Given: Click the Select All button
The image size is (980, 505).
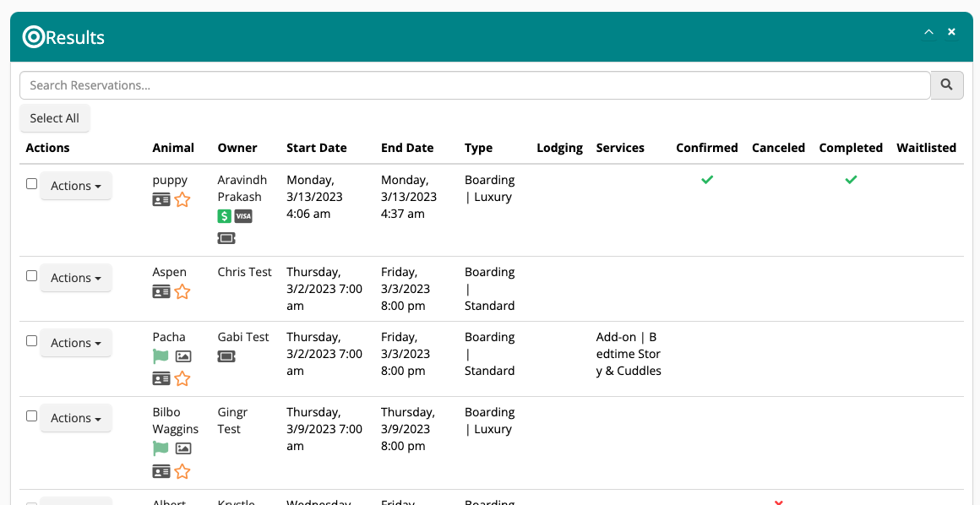Looking at the screenshot, I should [x=55, y=118].
